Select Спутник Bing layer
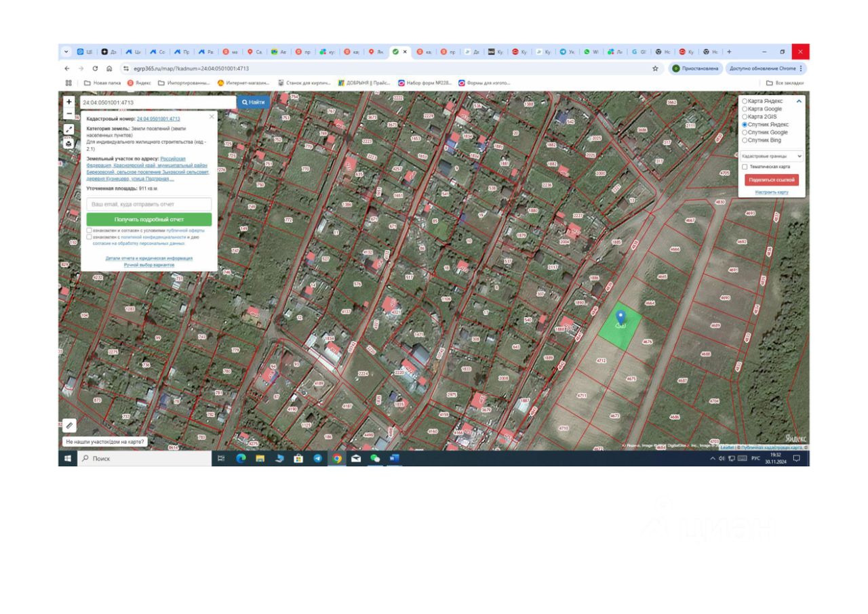The height and width of the screenshot is (614, 868). pyautogui.click(x=745, y=140)
